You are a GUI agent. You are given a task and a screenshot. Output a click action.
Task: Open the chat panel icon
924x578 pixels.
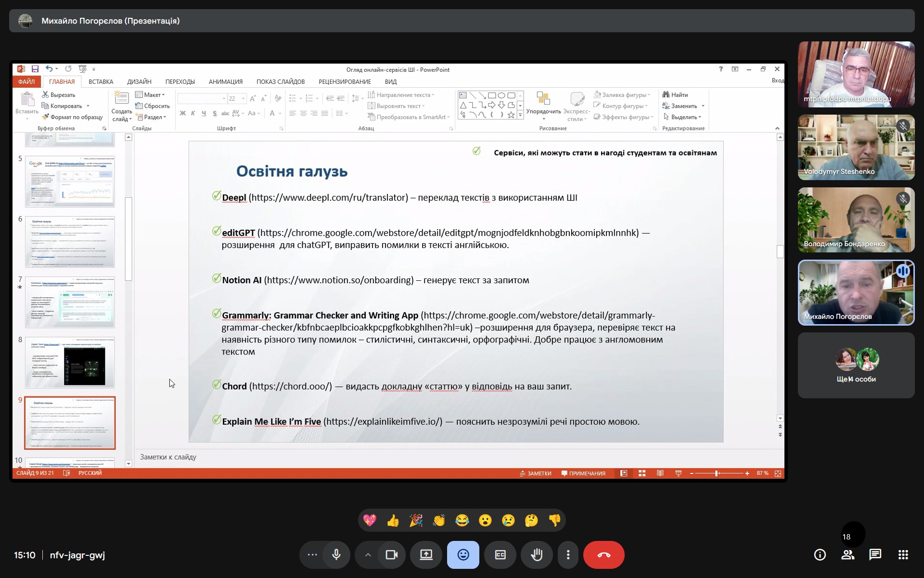pos(875,555)
